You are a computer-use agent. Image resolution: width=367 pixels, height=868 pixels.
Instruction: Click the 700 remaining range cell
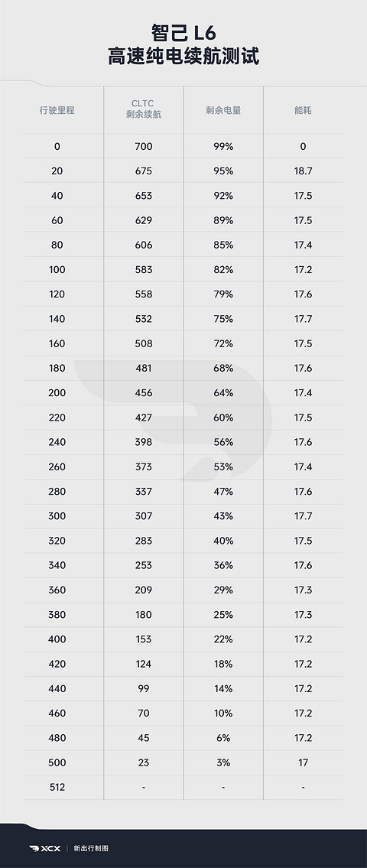[x=144, y=147]
